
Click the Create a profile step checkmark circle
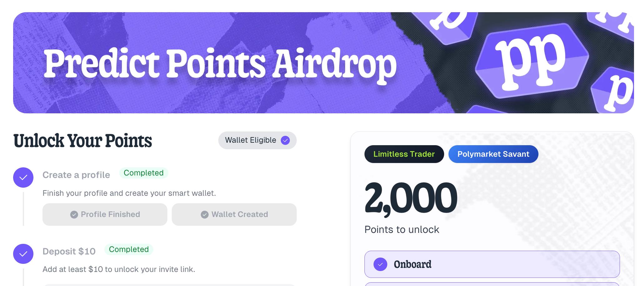click(x=23, y=177)
